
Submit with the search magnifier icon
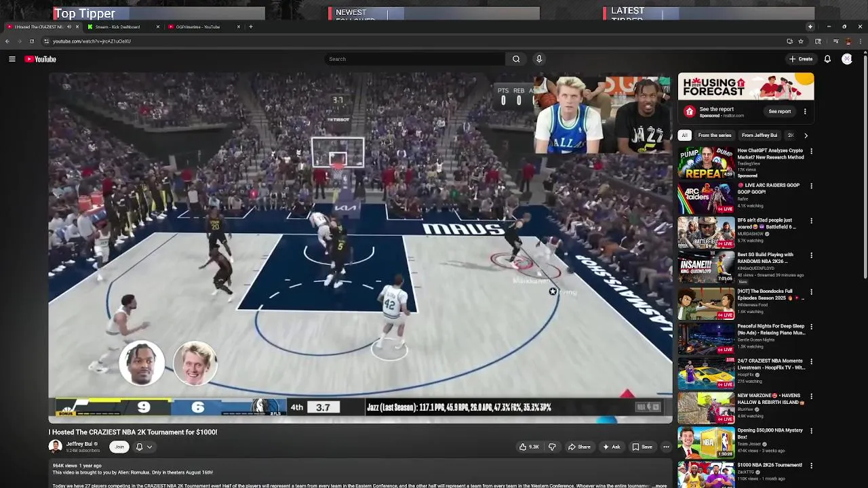(x=516, y=59)
